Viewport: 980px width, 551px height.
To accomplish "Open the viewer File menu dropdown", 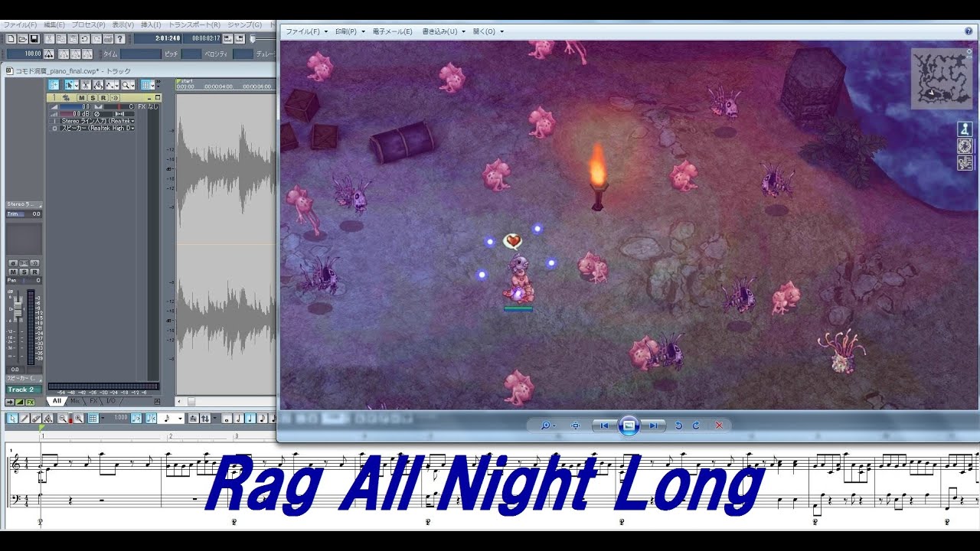I will point(306,31).
